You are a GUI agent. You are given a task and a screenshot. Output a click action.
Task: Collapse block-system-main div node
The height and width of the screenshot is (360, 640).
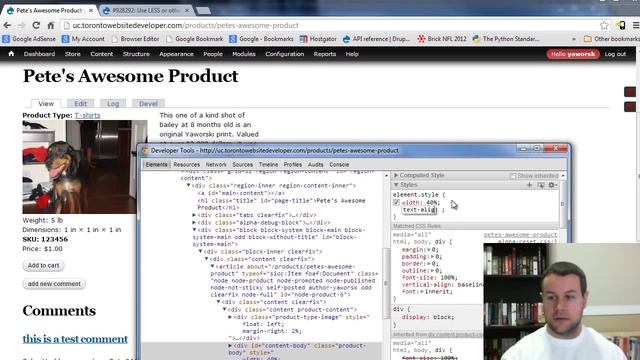point(194,230)
